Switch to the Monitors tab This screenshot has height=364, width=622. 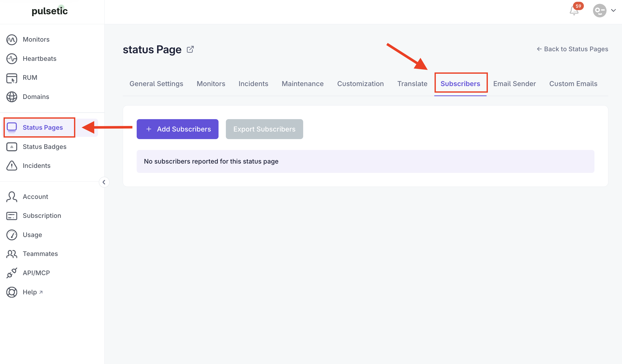click(211, 84)
